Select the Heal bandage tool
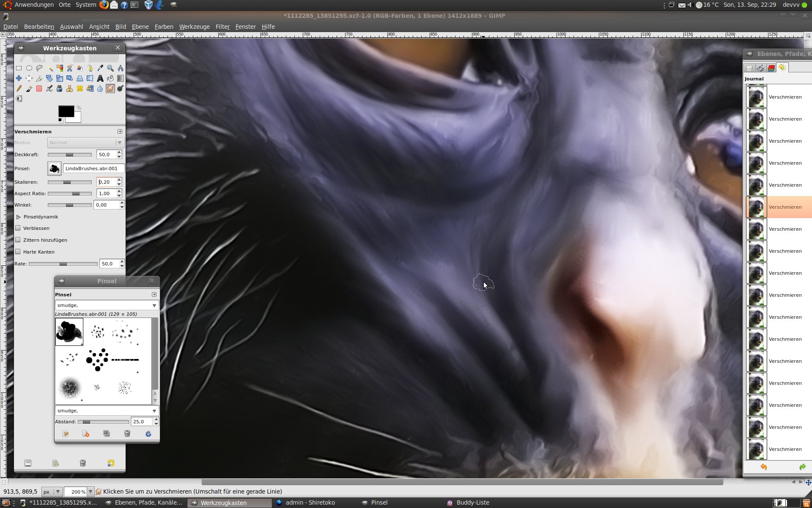 click(x=80, y=88)
